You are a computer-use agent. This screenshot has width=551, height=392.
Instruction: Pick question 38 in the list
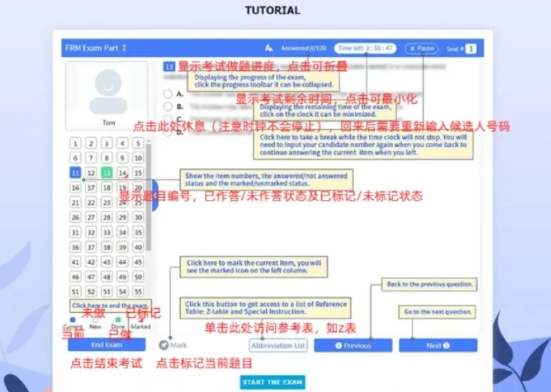click(x=106, y=247)
